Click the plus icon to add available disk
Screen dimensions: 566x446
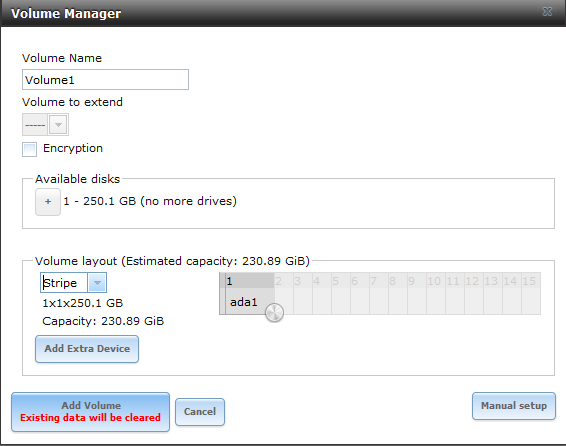pyautogui.click(x=48, y=202)
